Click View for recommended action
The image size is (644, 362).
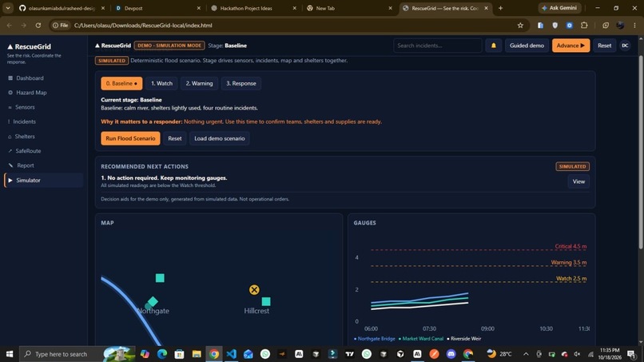(578, 181)
